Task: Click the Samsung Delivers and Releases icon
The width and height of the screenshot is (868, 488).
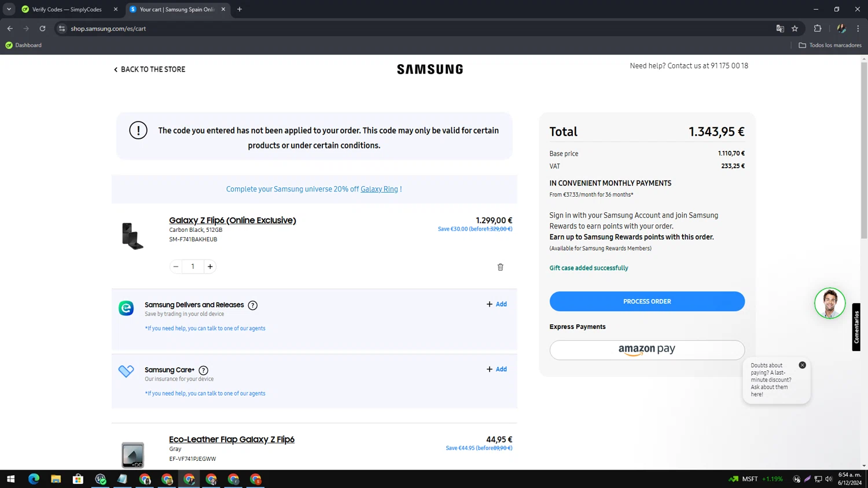Action: click(126, 308)
